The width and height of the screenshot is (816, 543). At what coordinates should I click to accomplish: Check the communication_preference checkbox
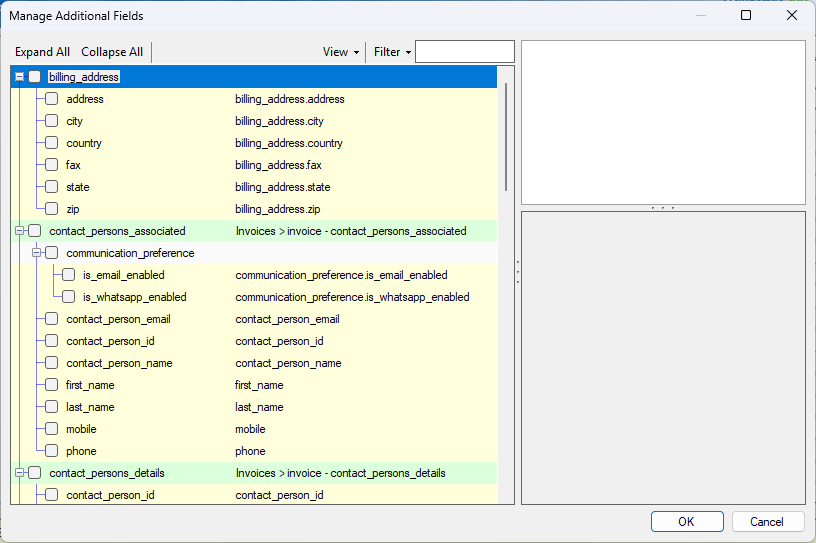(52, 253)
